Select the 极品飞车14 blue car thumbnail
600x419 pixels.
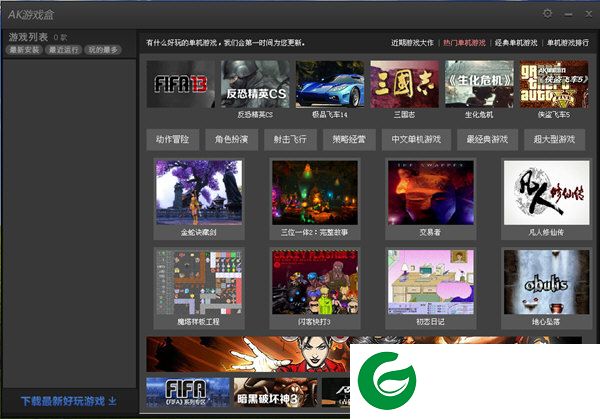[x=330, y=84]
